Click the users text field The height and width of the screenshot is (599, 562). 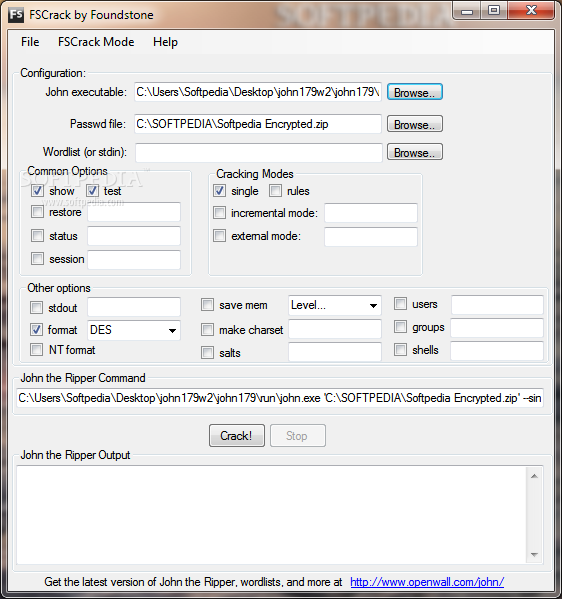point(497,305)
